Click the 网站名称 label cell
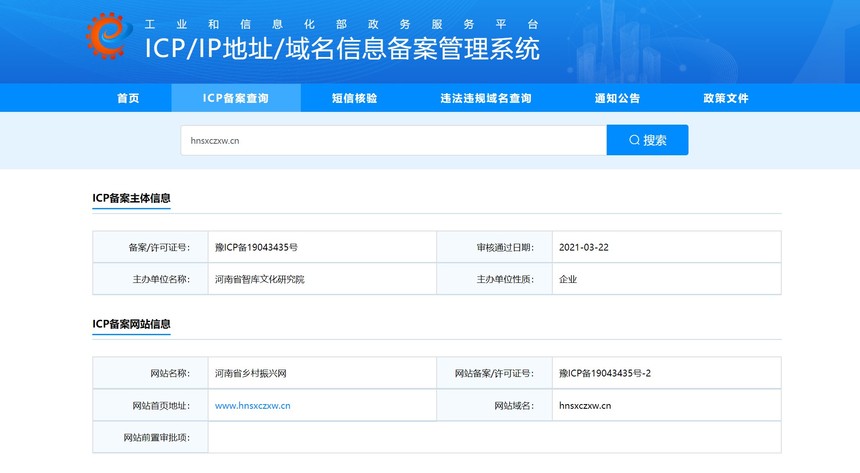 coord(150,373)
